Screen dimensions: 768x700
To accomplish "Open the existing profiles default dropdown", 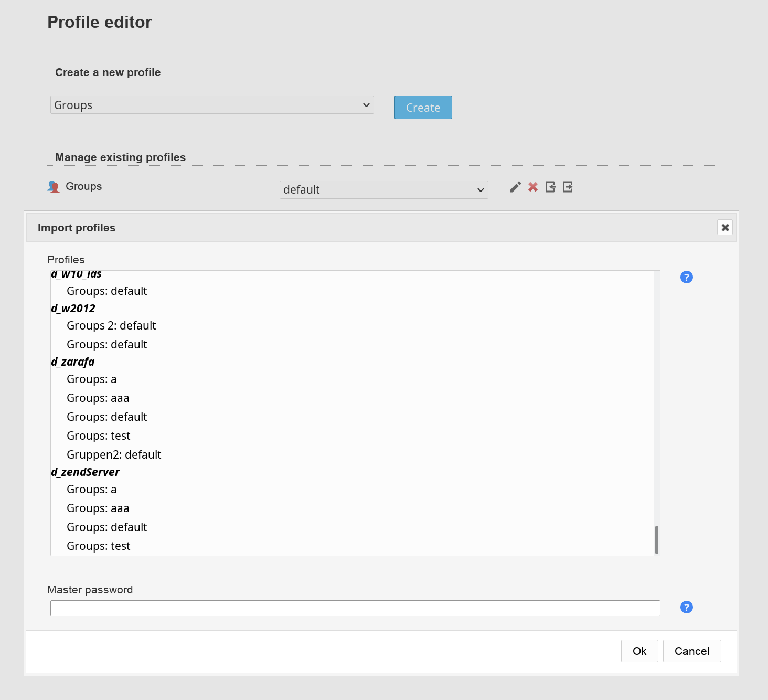I will point(383,190).
